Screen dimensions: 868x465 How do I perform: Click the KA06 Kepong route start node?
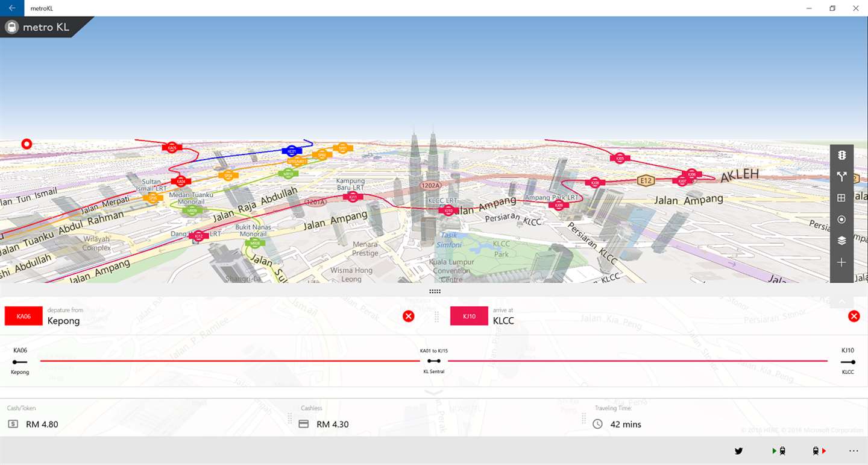(20, 362)
